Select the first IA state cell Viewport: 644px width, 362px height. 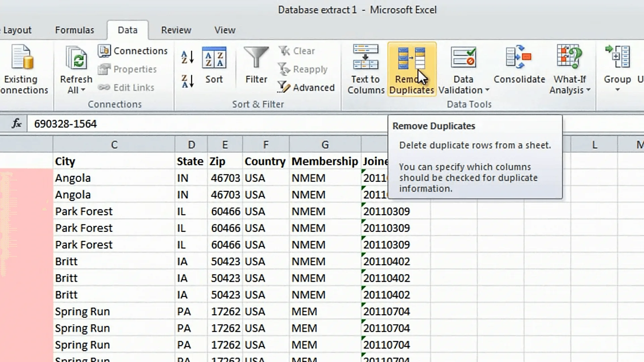191,261
